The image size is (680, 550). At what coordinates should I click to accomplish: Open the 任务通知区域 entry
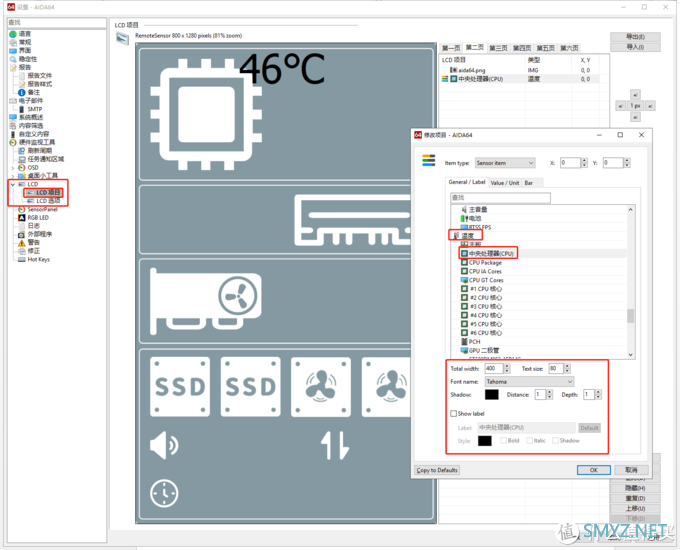click(x=46, y=159)
